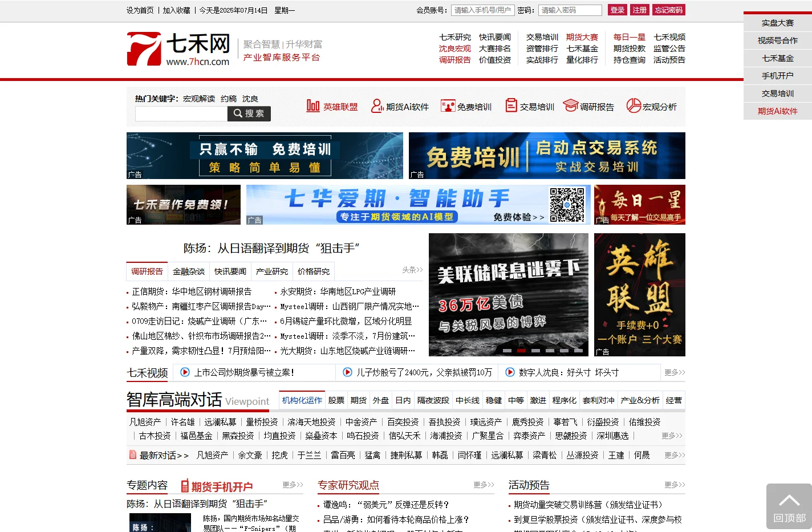812x532 pixels.
Task: Select the 机构化运作 viewpoint tab
Action: (x=302, y=400)
